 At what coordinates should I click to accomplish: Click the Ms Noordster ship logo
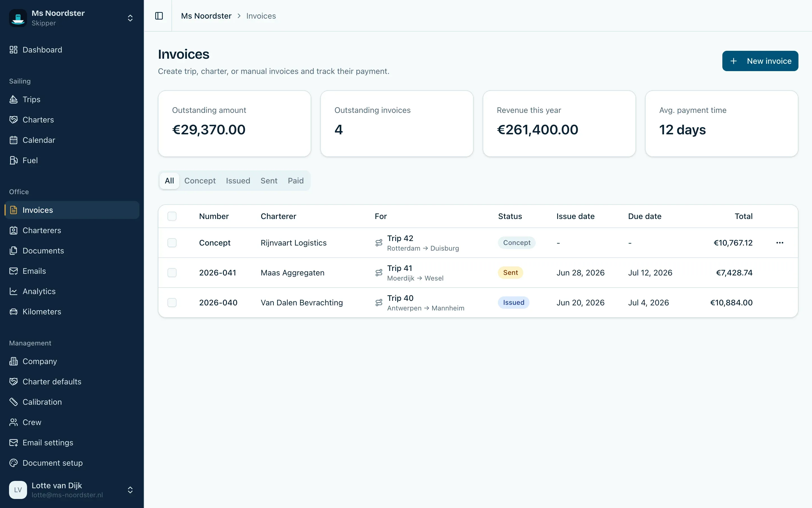click(x=18, y=18)
